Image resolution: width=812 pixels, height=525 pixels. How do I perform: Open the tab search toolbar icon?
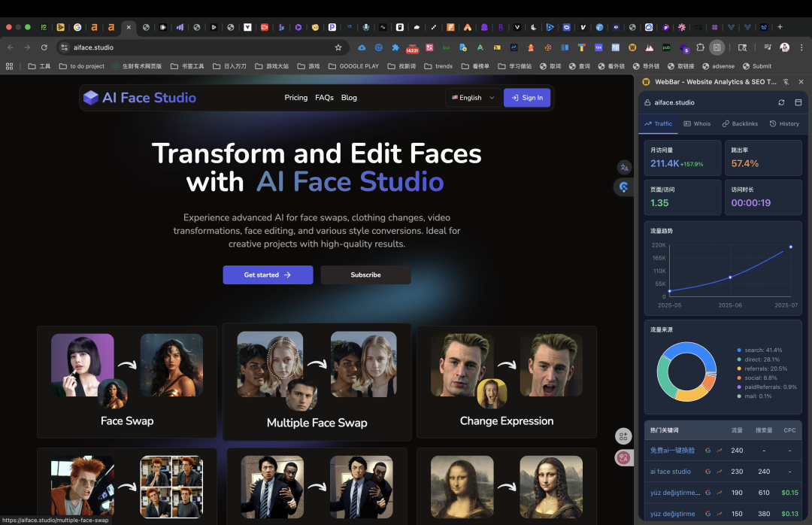pos(742,47)
